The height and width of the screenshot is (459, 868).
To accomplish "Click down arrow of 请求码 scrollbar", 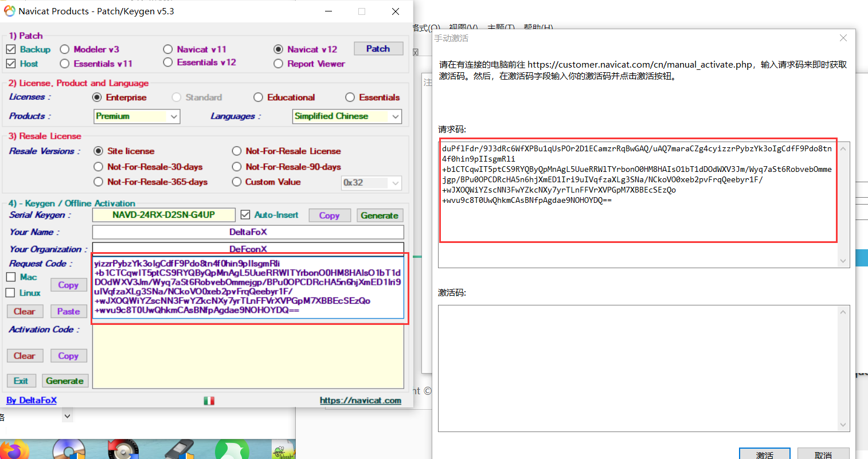I will click(843, 261).
